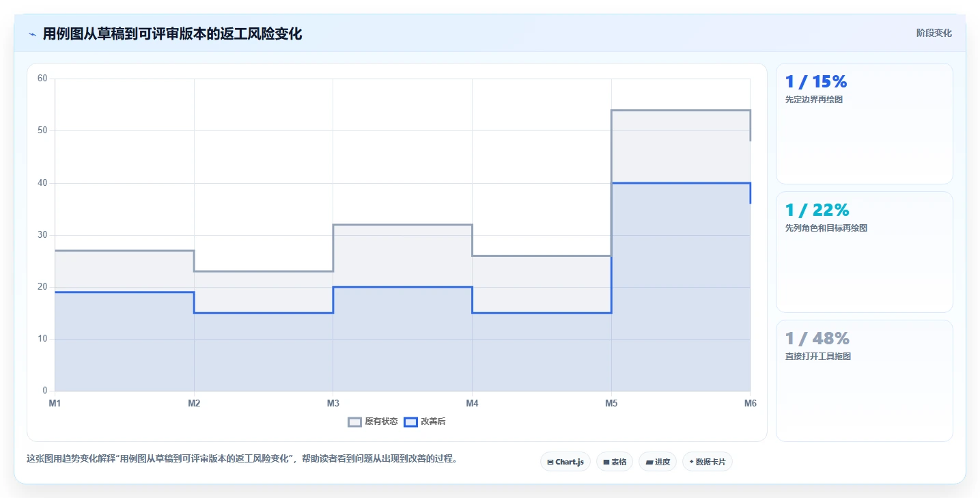
Task: Click the y-axis value 20
Action: (x=42, y=287)
